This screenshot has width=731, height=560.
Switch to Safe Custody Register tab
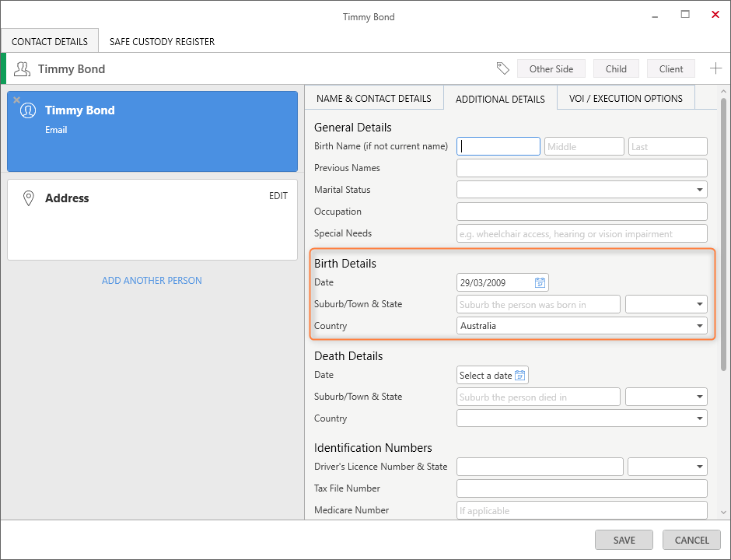[162, 42]
